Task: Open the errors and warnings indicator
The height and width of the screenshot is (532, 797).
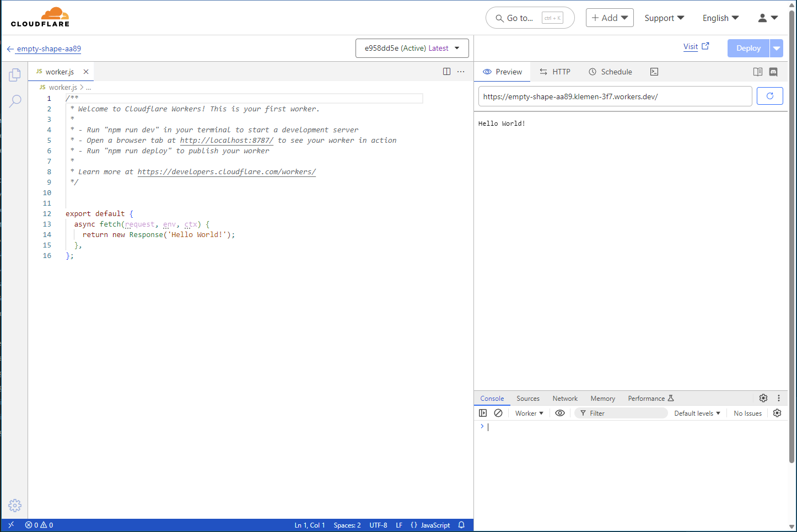Action: coord(39,525)
